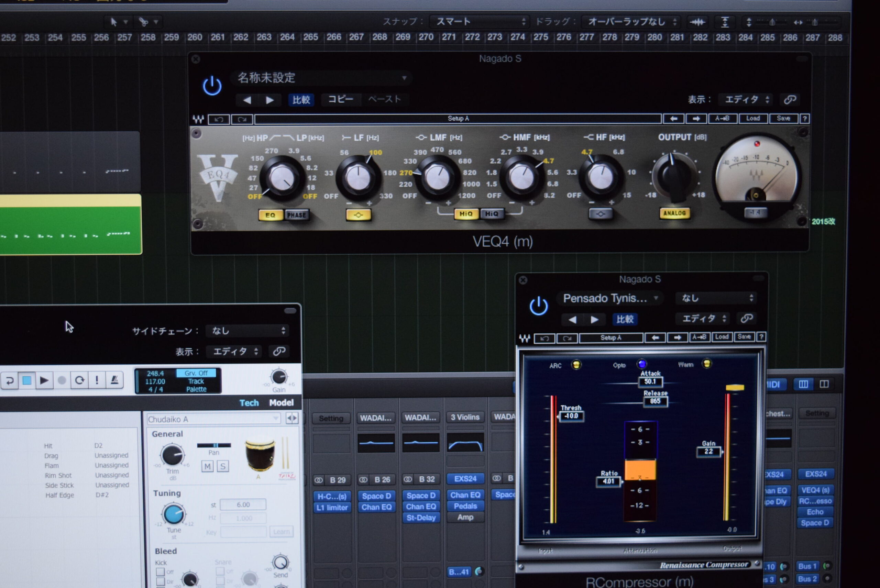880x588 pixels.
Task: Open VEQ4 help question mark
Action: tap(804, 119)
